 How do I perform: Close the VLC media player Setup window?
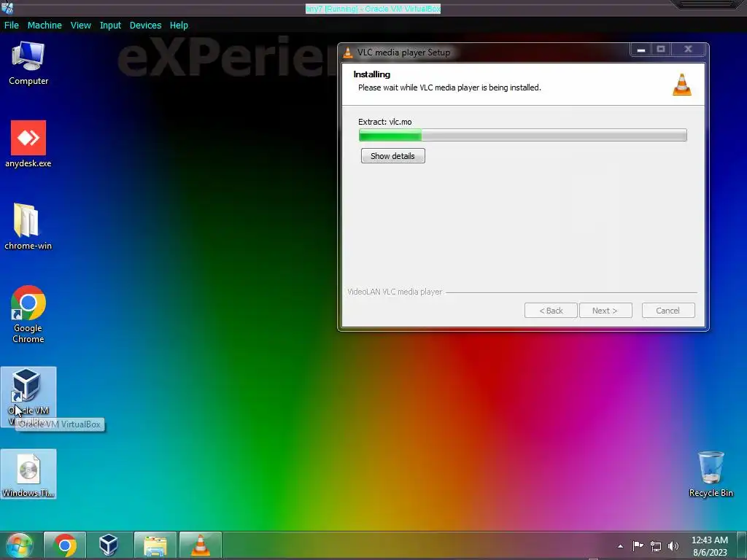[688, 50]
